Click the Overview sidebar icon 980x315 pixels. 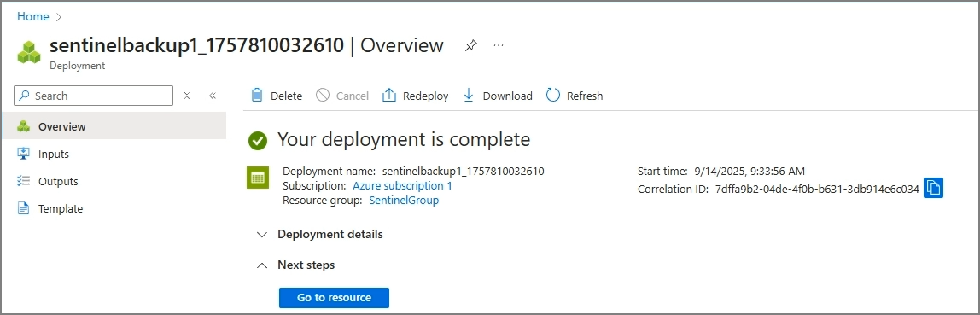point(24,126)
